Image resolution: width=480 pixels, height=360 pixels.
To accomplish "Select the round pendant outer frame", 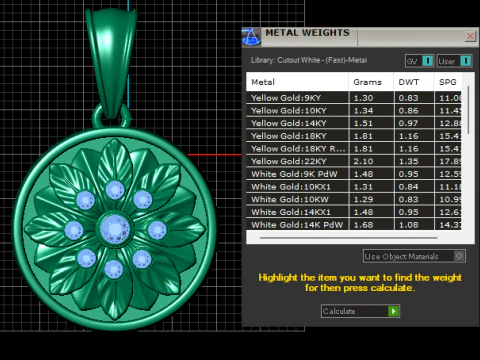I will tap(20, 230).
